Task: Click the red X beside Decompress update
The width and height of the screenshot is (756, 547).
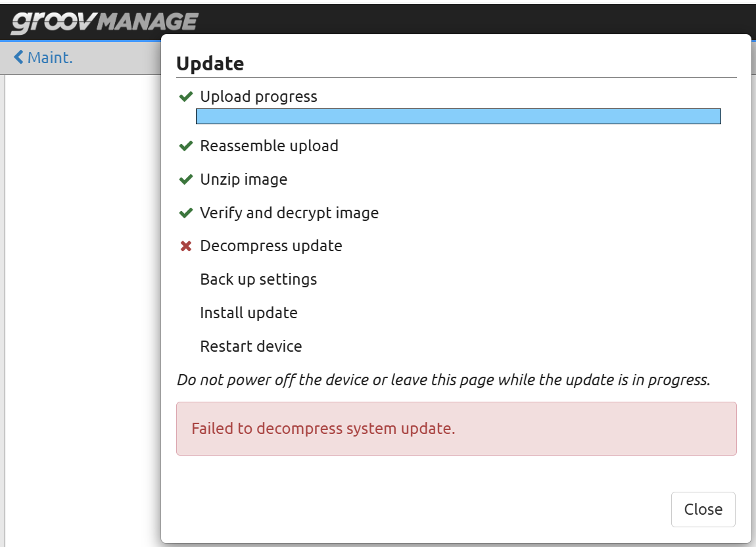Action: 186,247
